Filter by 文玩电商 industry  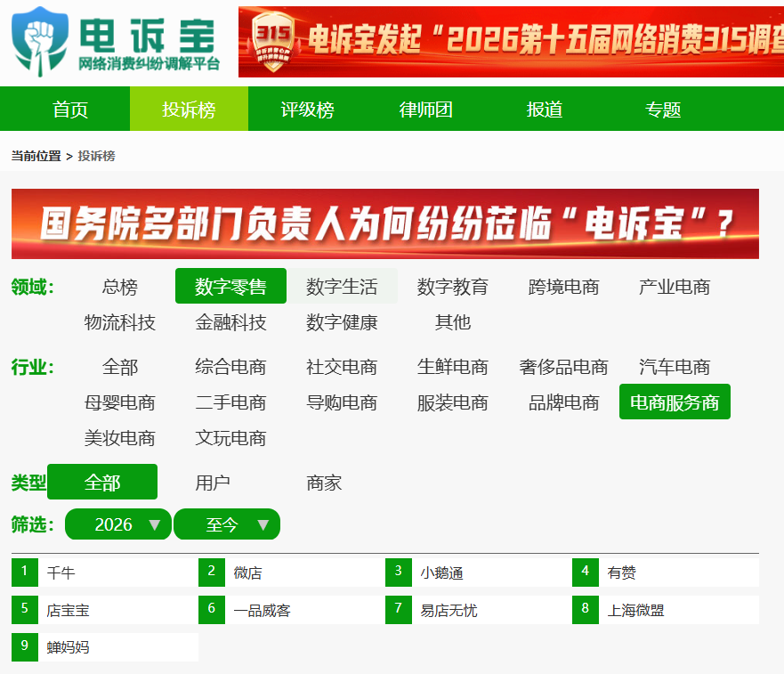(231, 438)
